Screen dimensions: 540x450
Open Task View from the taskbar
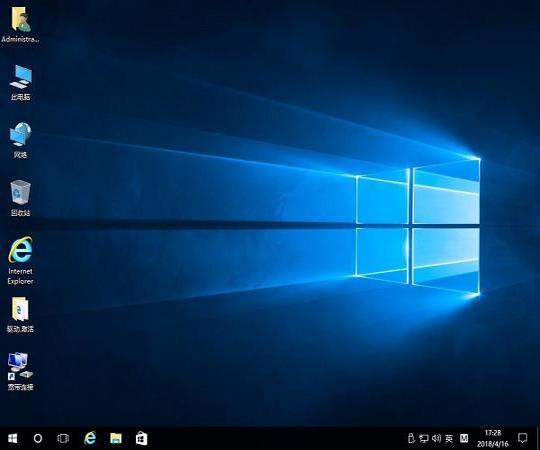coord(63,438)
